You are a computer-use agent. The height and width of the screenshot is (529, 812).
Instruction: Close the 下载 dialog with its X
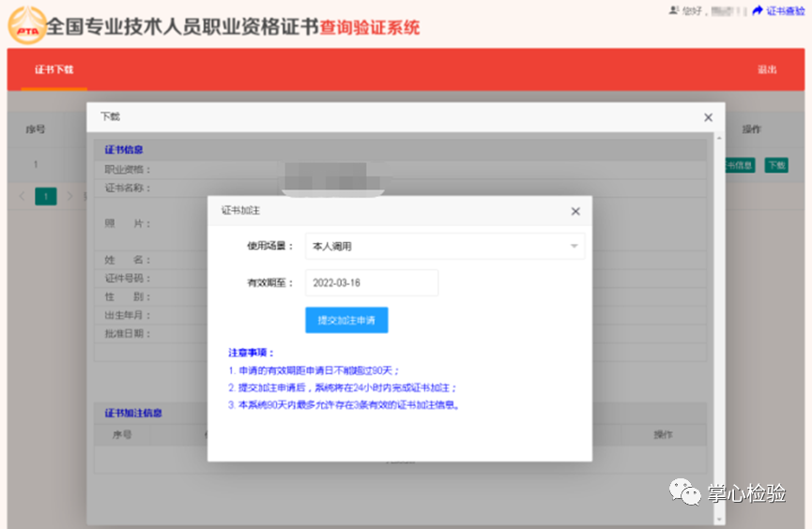(x=708, y=117)
